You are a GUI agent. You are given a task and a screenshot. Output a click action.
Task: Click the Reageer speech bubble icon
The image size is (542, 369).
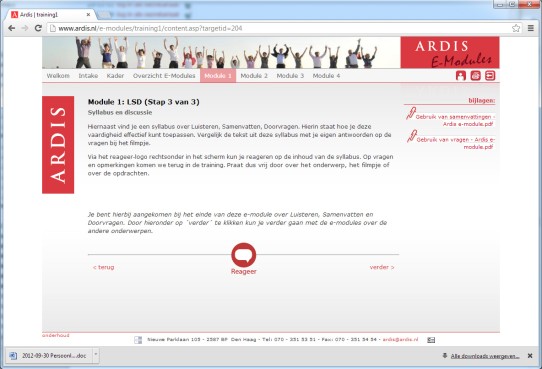tap(244, 255)
